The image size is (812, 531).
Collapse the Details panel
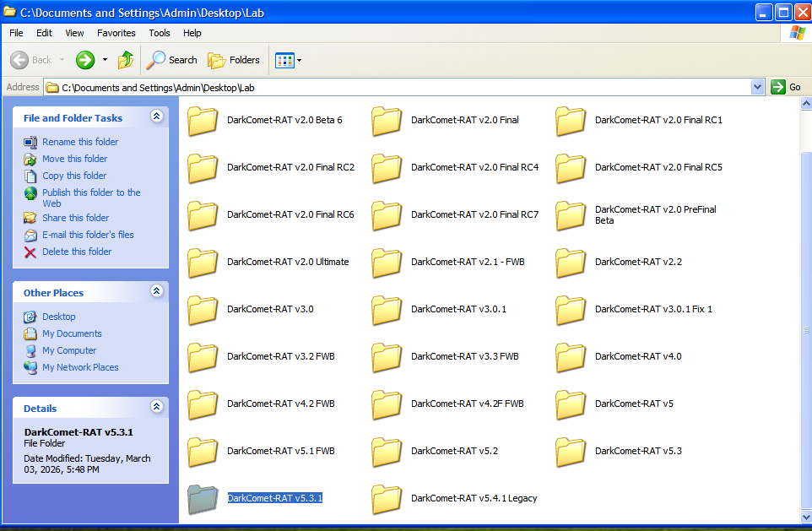156,408
